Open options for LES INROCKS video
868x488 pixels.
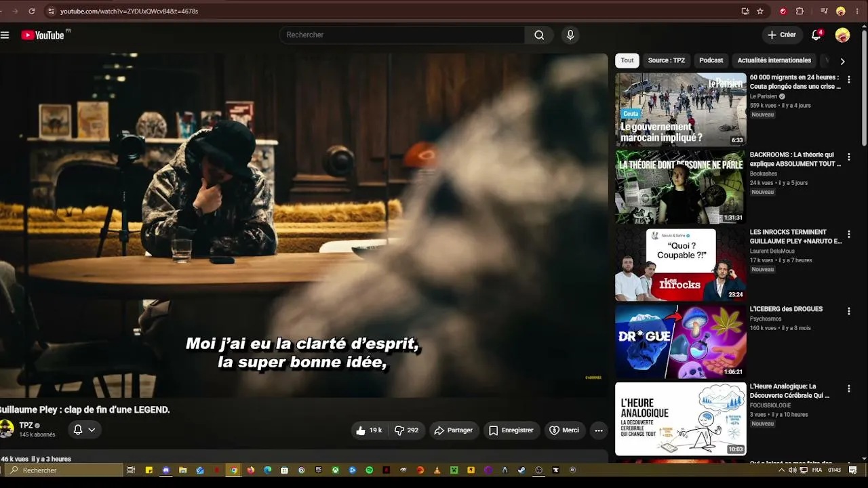click(848, 235)
